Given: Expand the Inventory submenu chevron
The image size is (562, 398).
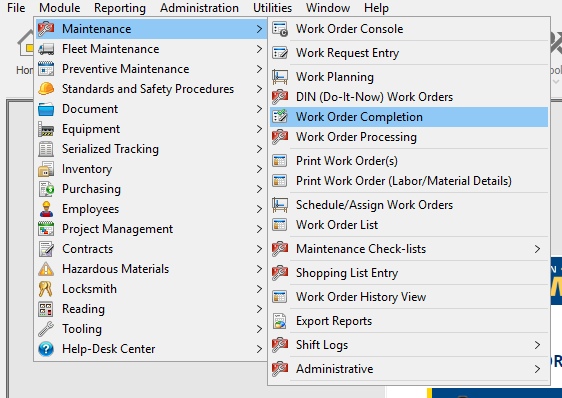Looking at the screenshot, I should click(259, 169).
